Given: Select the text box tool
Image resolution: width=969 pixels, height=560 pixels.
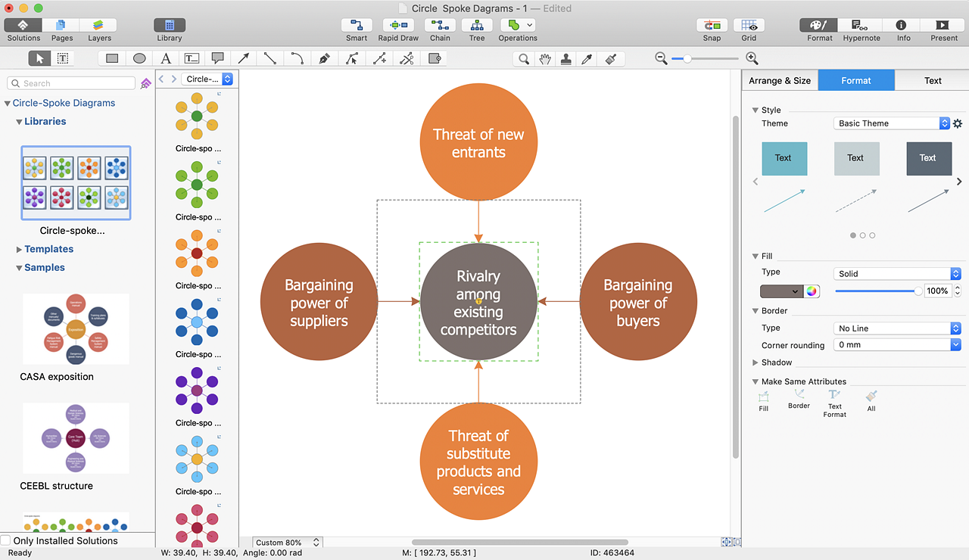Looking at the screenshot, I should [192, 58].
